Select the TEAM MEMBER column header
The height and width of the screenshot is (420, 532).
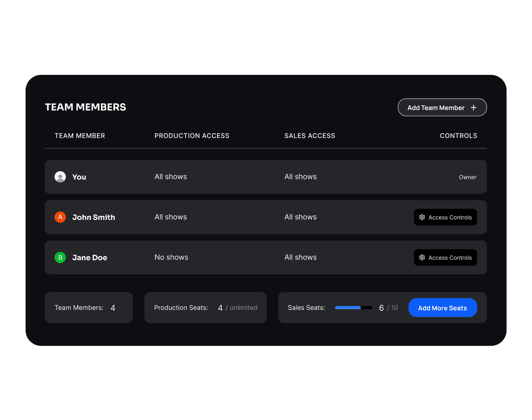pyautogui.click(x=80, y=136)
